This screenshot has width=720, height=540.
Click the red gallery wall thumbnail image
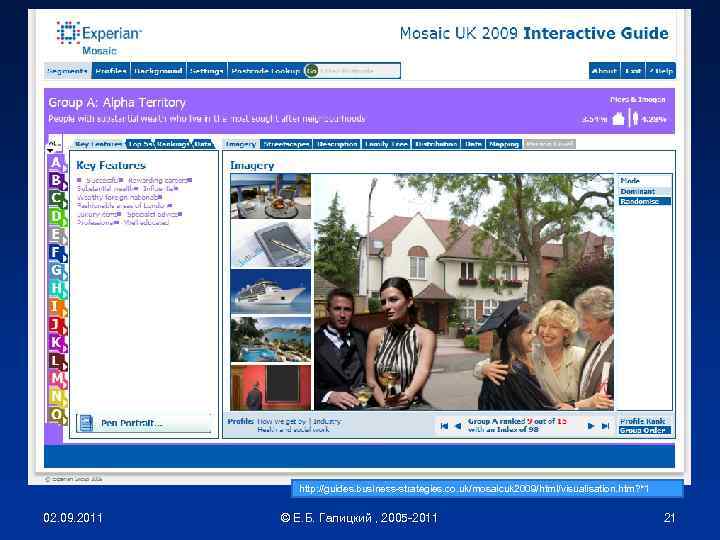[x=270, y=388]
